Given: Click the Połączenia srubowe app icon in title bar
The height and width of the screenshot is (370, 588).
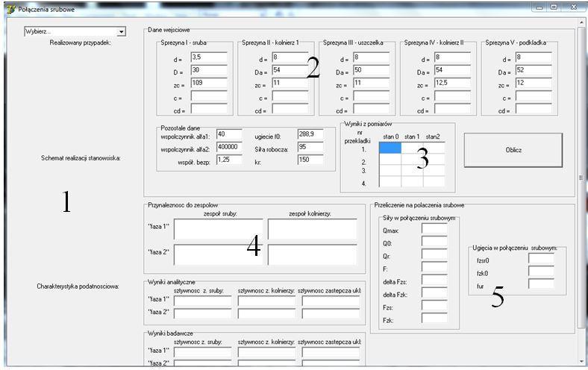Looking at the screenshot, I should pos(11,10).
